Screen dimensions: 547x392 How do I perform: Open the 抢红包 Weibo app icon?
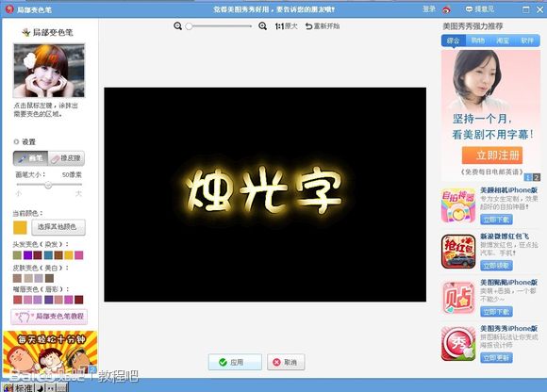coord(458,252)
